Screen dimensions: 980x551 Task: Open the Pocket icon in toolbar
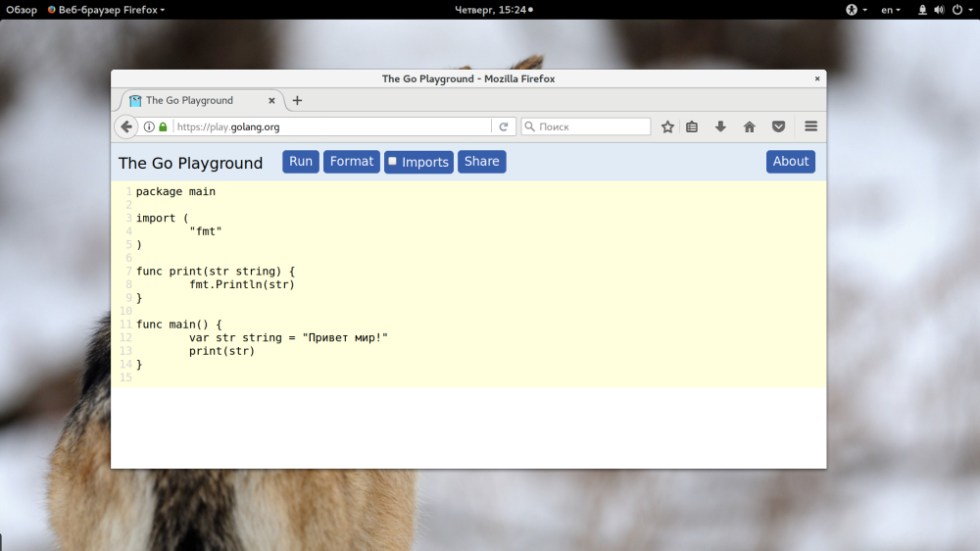coord(778,126)
